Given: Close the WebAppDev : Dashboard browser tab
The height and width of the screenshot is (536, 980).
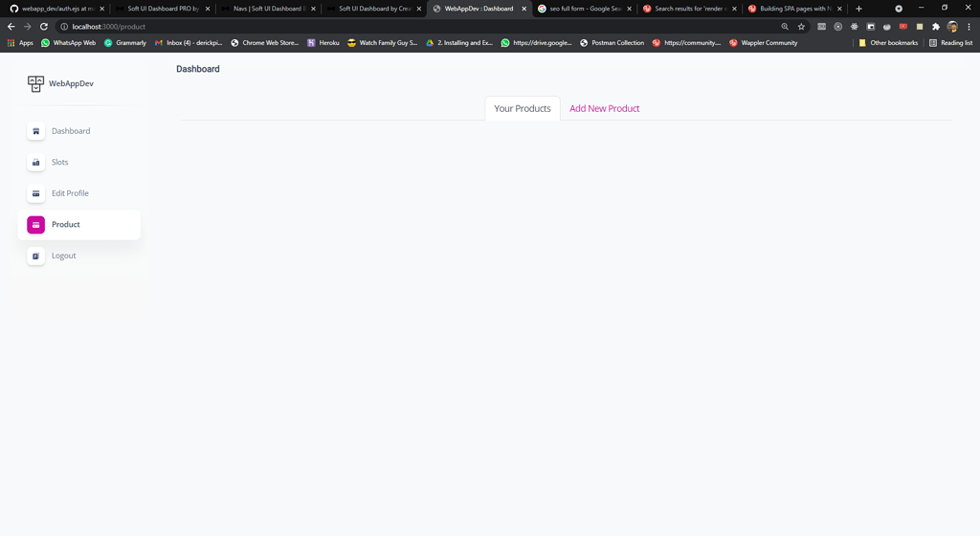Looking at the screenshot, I should coord(523,9).
